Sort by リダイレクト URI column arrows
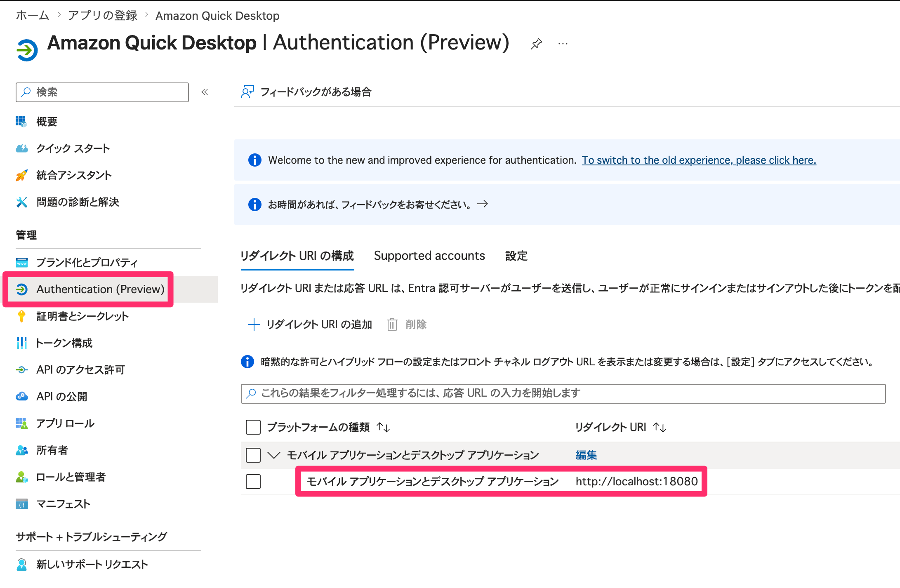 click(660, 427)
